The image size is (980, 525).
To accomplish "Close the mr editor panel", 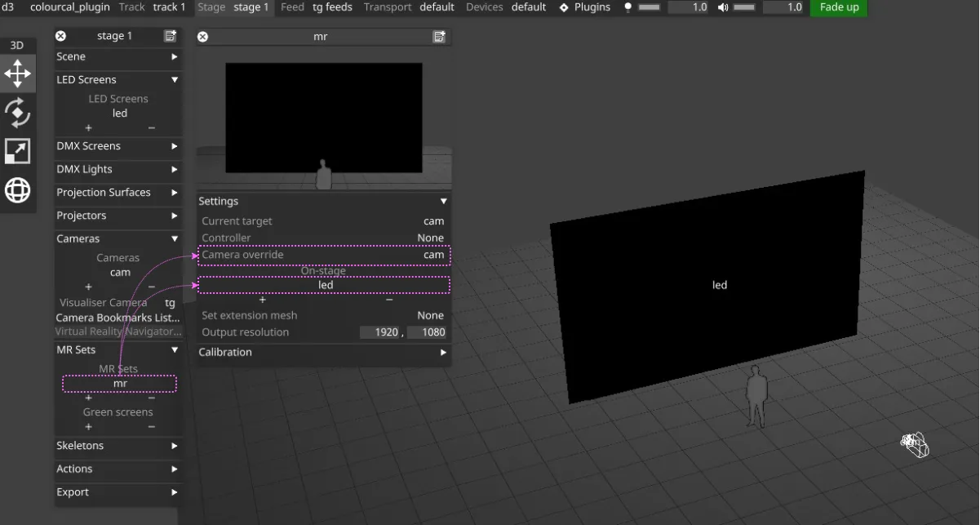I will tap(203, 37).
